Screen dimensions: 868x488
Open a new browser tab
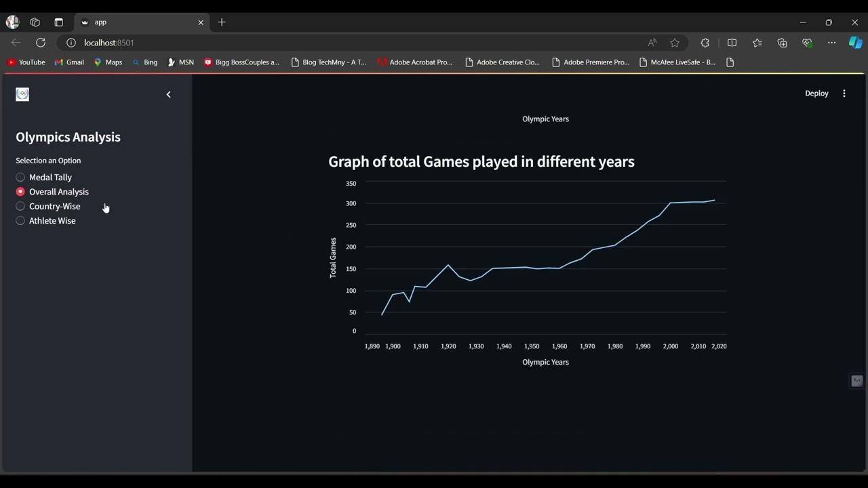click(x=222, y=22)
